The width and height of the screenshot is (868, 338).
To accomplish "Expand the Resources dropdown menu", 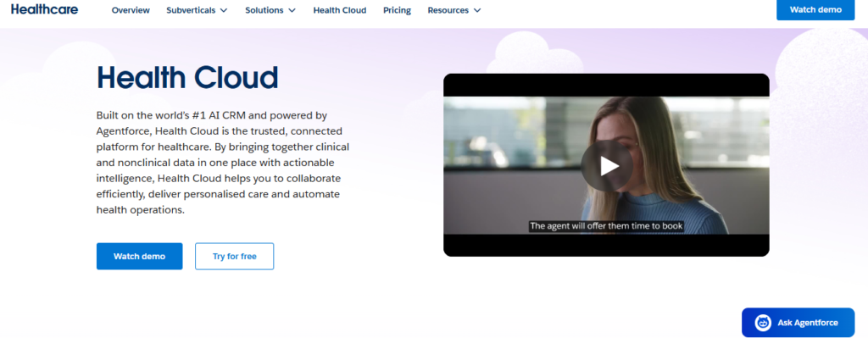I will coord(454,10).
